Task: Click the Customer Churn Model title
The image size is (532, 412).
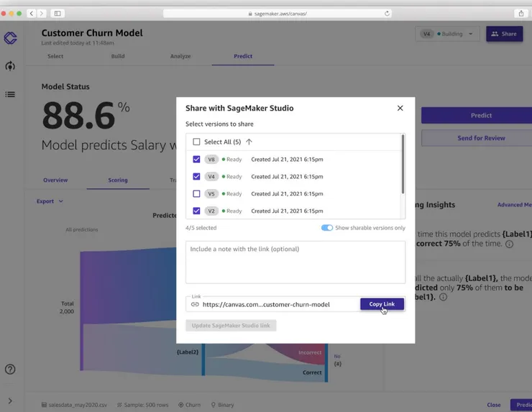Action: coord(92,33)
